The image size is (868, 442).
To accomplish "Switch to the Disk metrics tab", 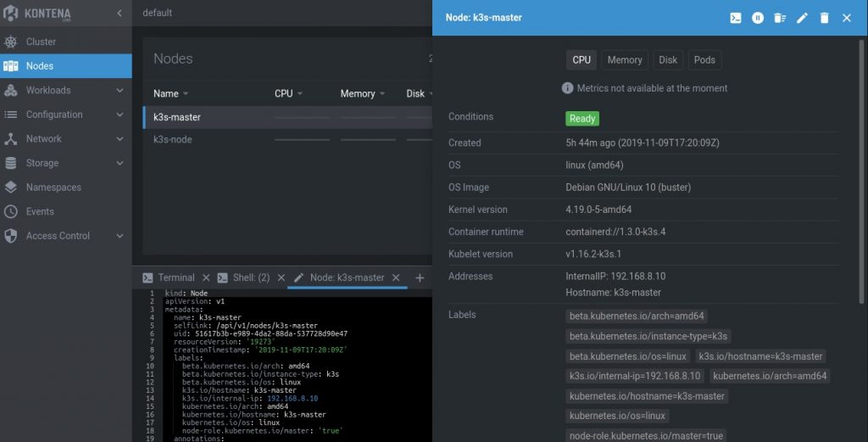I will 668,60.
